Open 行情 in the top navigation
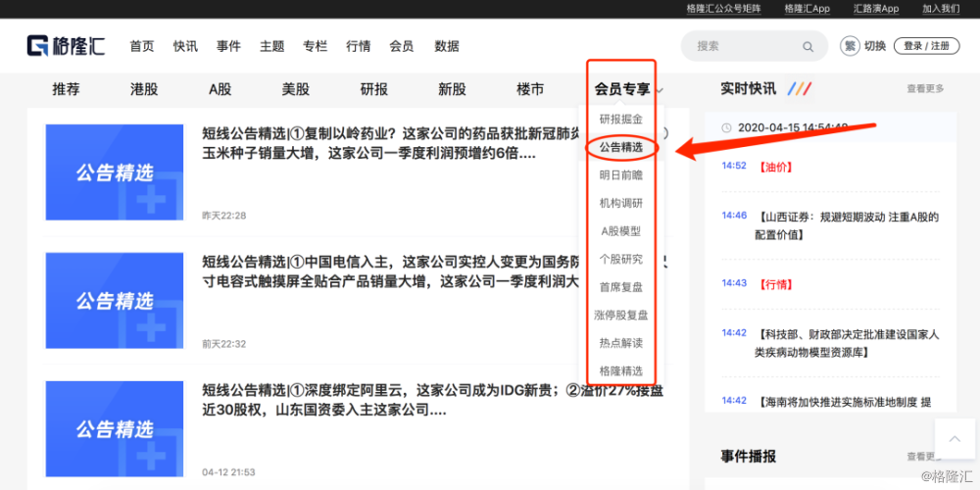This screenshot has height=490, width=980. (358, 46)
